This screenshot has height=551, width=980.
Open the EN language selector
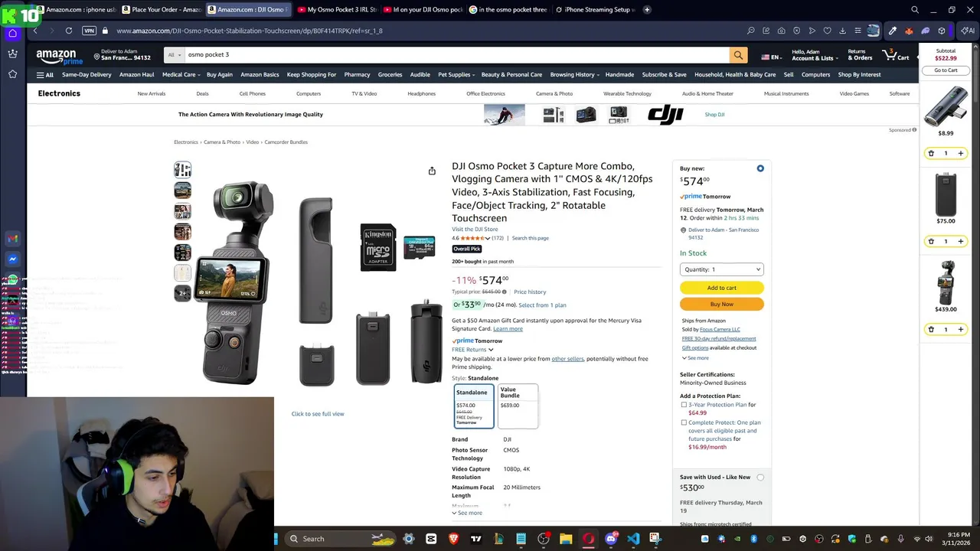pos(771,57)
